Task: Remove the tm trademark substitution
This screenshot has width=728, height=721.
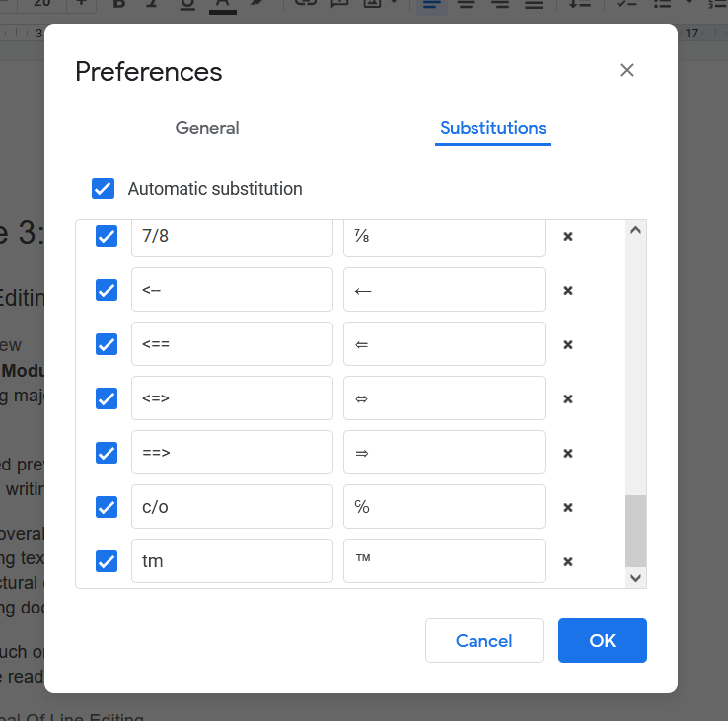Action: [x=567, y=562]
